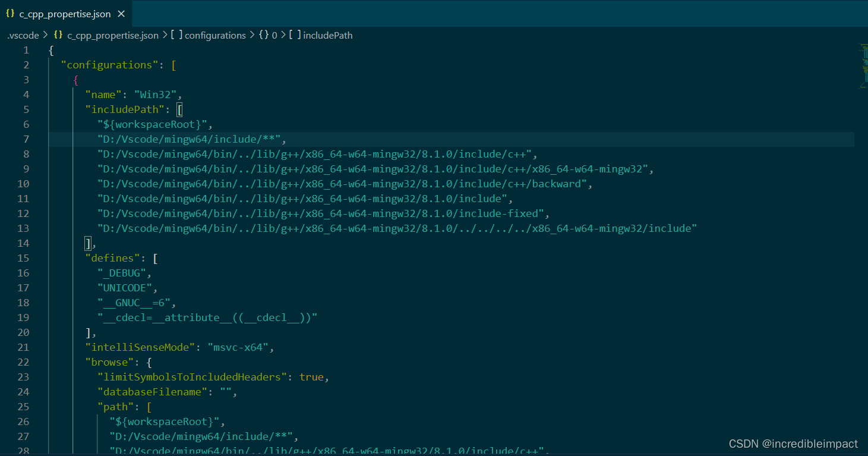Click "${workspaceRoot}" on line 26
868x456 pixels.
[165, 422]
